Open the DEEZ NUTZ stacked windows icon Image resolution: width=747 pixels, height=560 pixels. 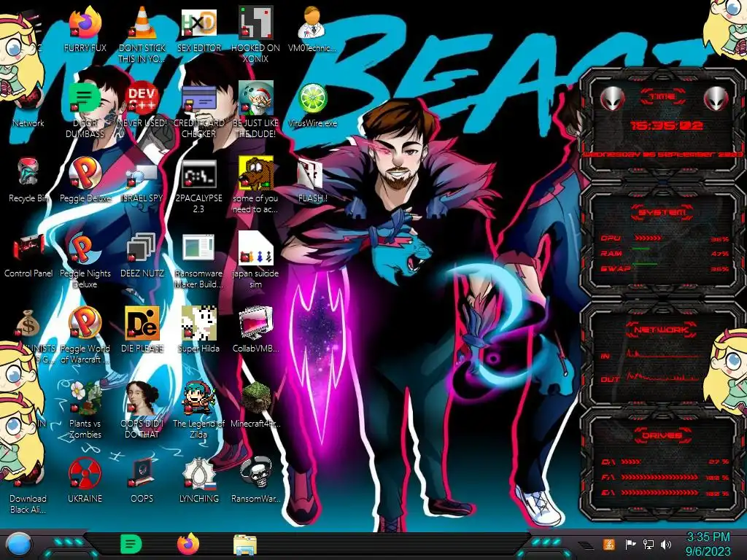(141, 248)
